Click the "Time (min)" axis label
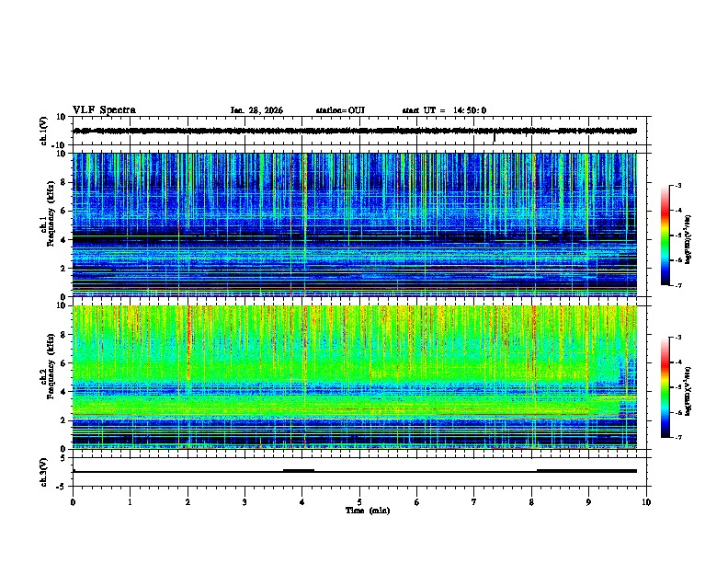Image resolution: width=728 pixels, height=563 pixels. pos(368,511)
